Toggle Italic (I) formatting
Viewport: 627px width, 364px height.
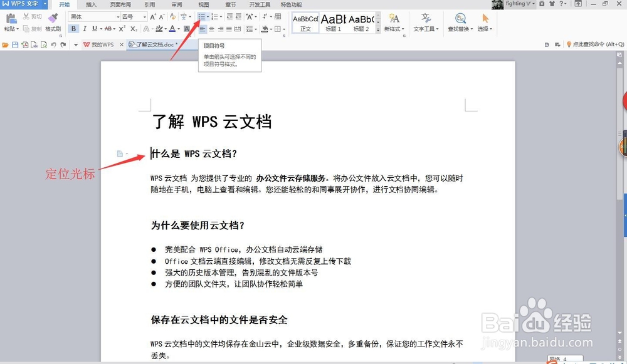pos(85,28)
